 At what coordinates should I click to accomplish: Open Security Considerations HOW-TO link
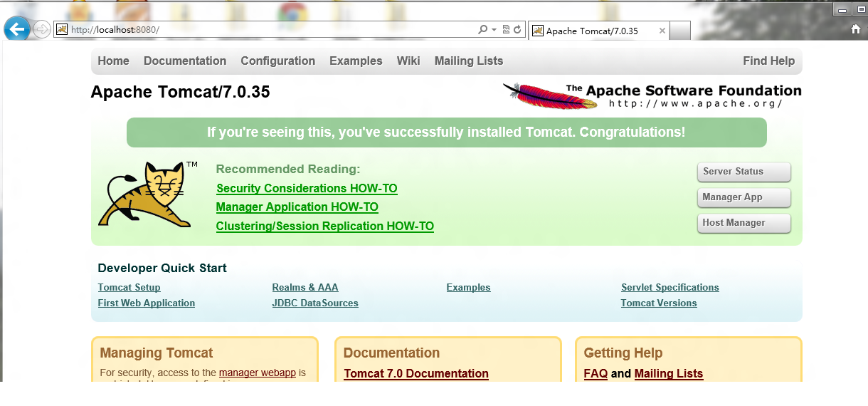(307, 189)
